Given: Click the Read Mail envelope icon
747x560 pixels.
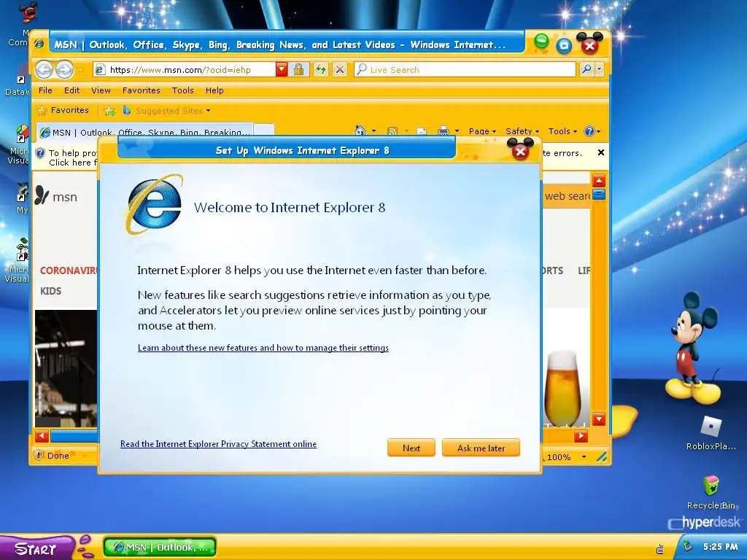Looking at the screenshot, I should (x=422, y=131).
